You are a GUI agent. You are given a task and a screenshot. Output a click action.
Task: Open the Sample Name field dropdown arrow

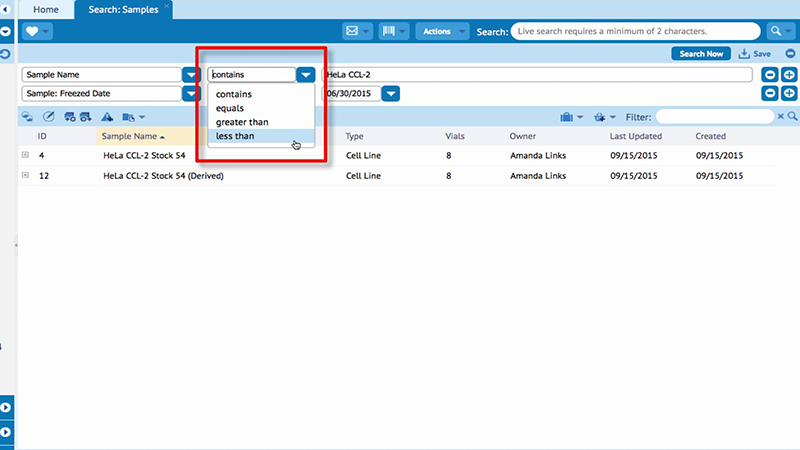coord(191,75)
